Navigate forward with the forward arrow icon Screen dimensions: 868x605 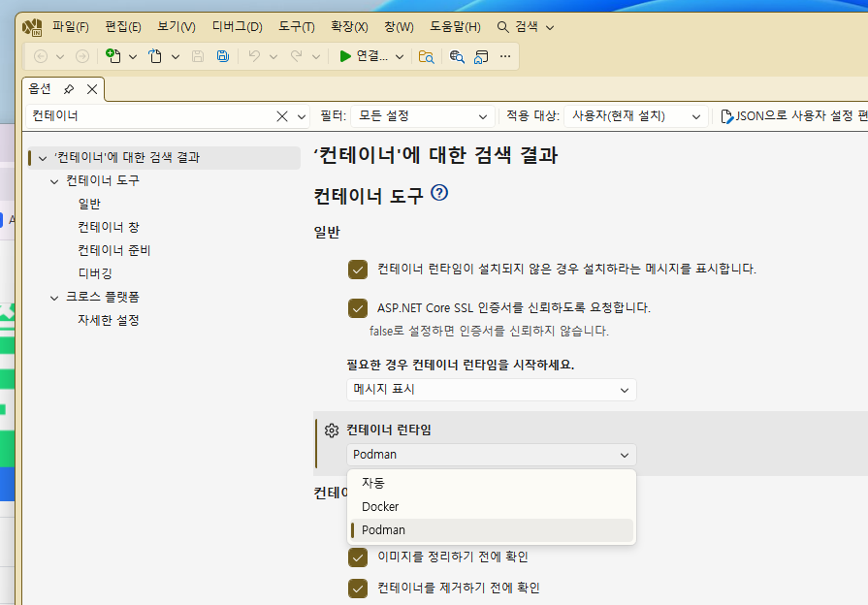(81, 56)
